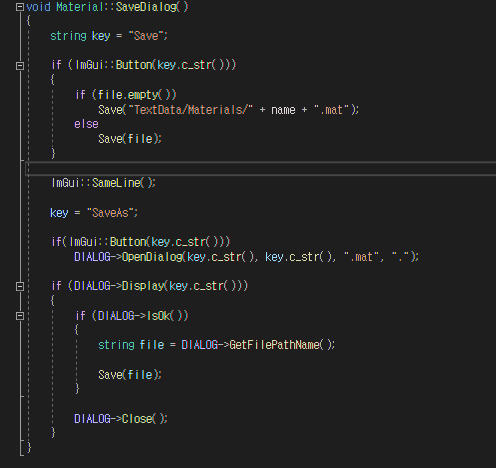Collapse the Material::SaveDialog function block

(x=20, y=7)
